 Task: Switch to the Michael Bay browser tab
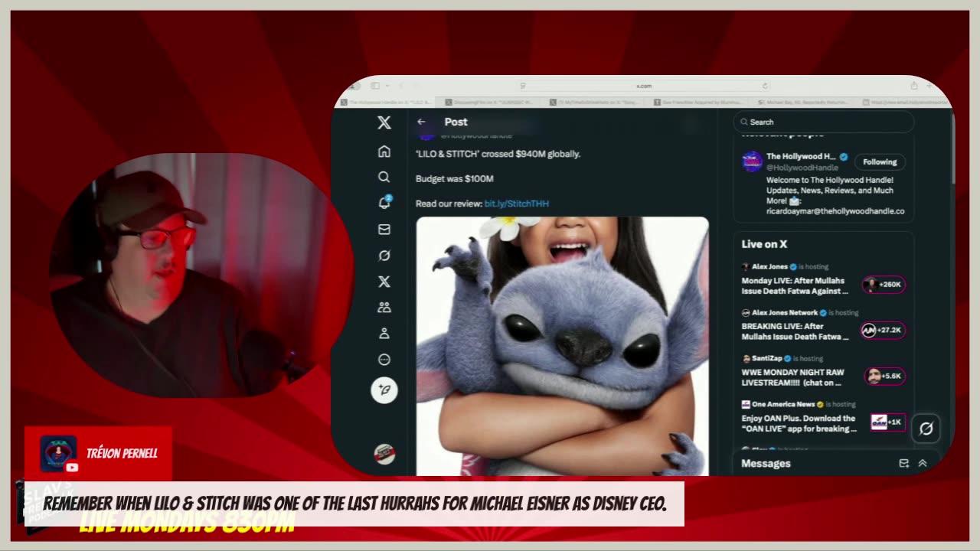point(804,102)
